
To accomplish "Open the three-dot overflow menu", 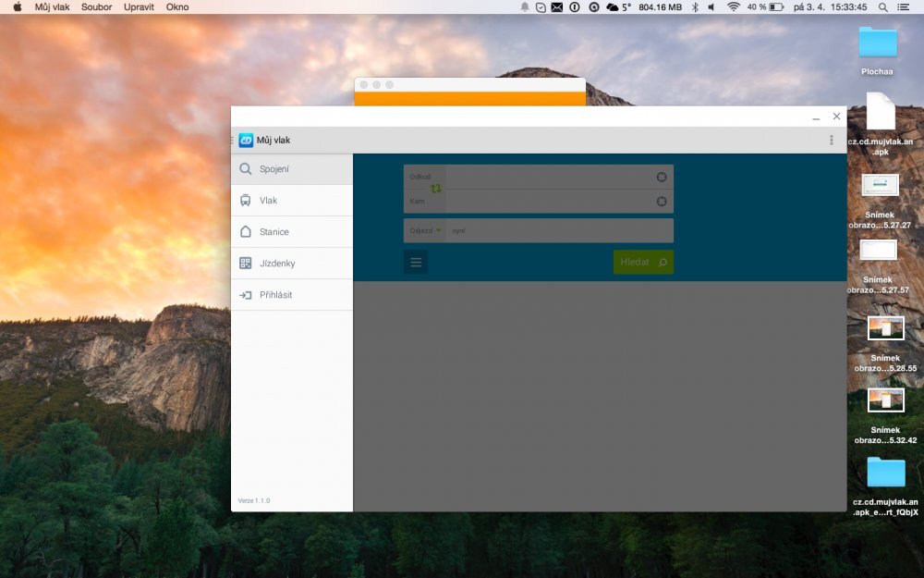I will (x=832, y=141).
